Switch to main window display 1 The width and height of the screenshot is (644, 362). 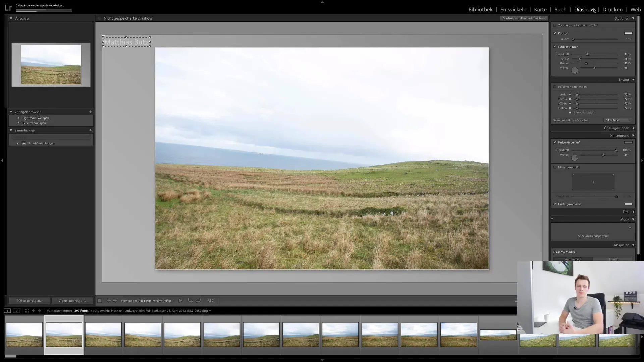coord(7,311)
